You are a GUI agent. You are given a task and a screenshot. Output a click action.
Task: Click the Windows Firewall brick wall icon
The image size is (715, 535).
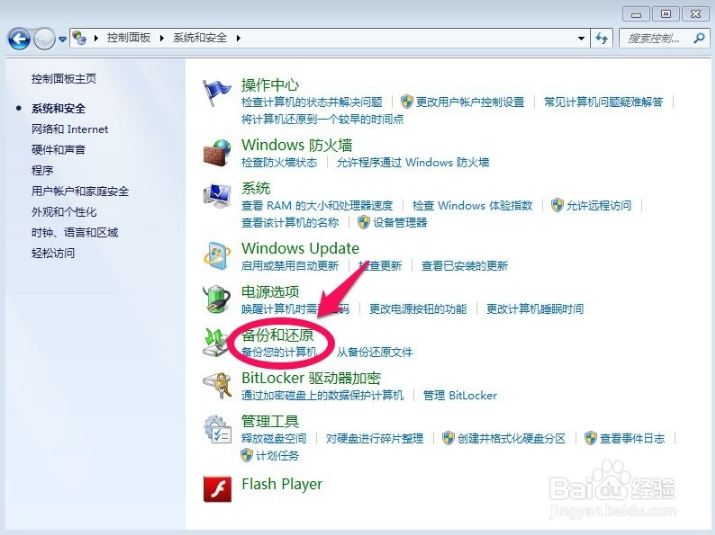pos(217,153)
